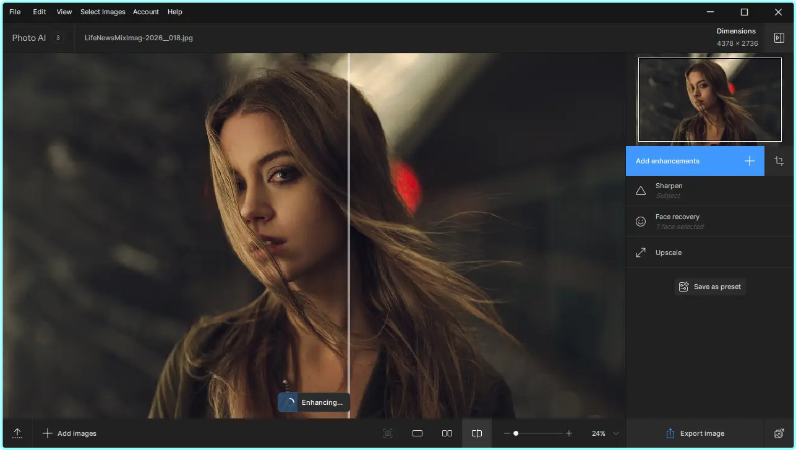Maximize the application window
796x450 pixels.
coord(744,12)
